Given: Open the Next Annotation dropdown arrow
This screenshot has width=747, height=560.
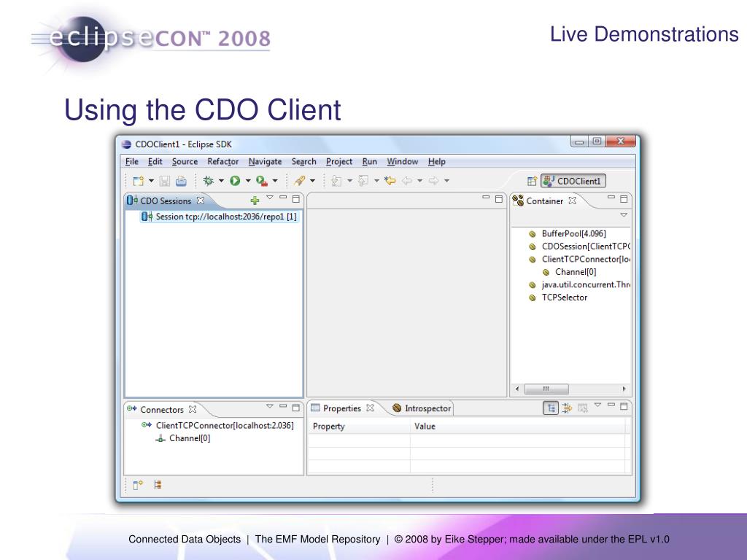Looking at the screenshot, I should (x=349, y=181).
